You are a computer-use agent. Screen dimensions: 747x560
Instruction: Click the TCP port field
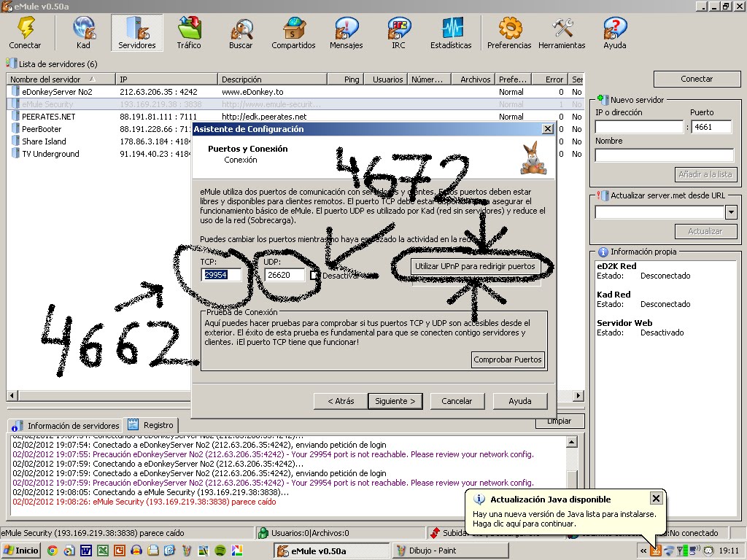click(221, 275)
